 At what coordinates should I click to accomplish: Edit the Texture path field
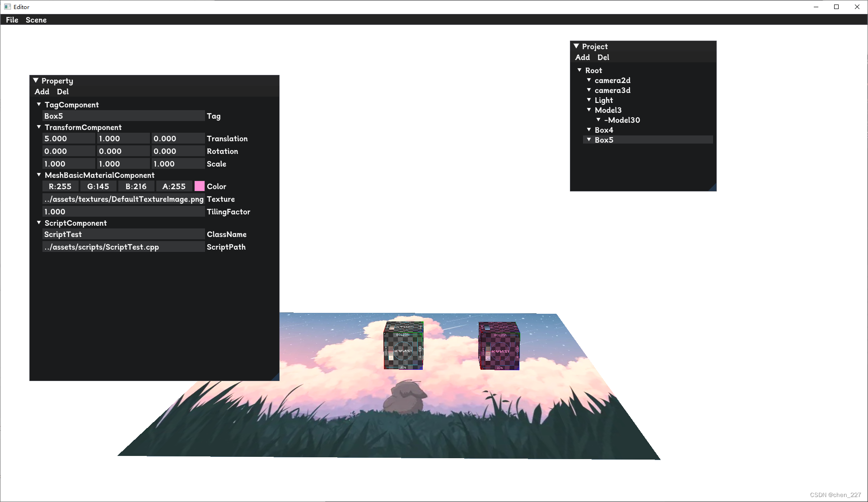tap(123, 199)
